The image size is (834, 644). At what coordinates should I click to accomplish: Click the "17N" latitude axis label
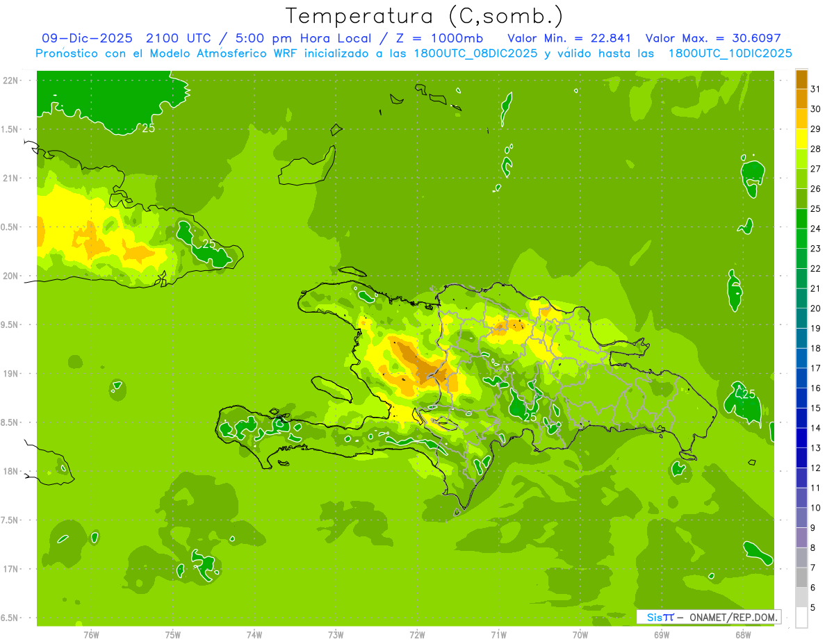pos(10,570)
